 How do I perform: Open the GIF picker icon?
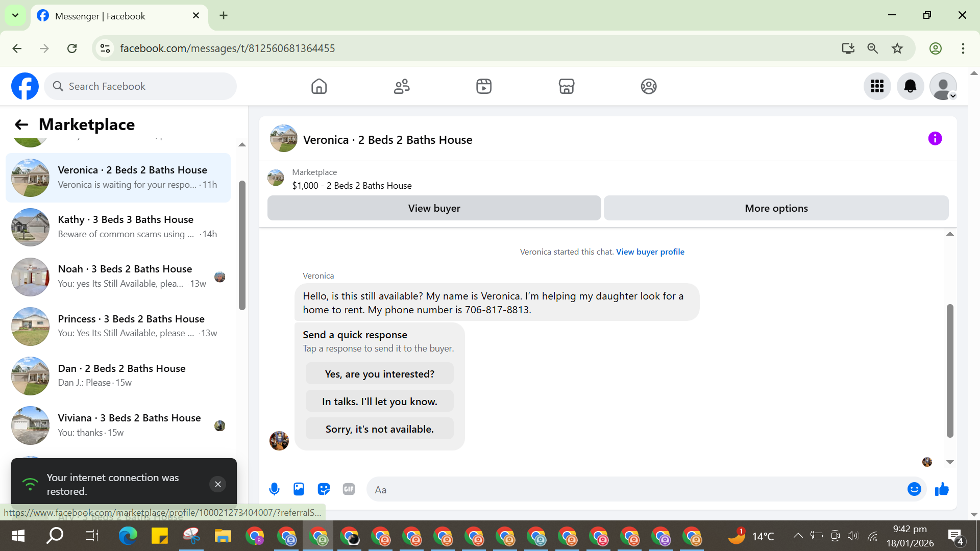349,489
